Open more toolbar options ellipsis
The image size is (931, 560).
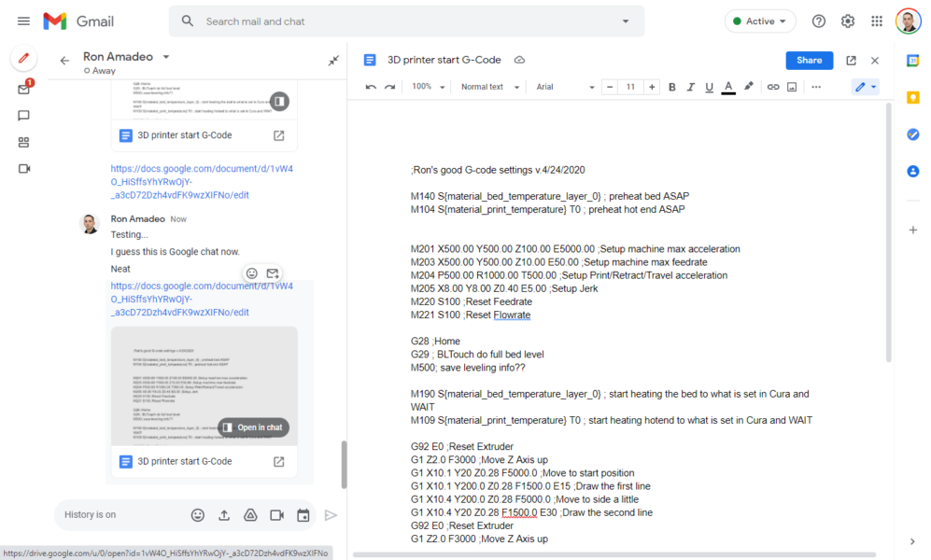[816, 87]
